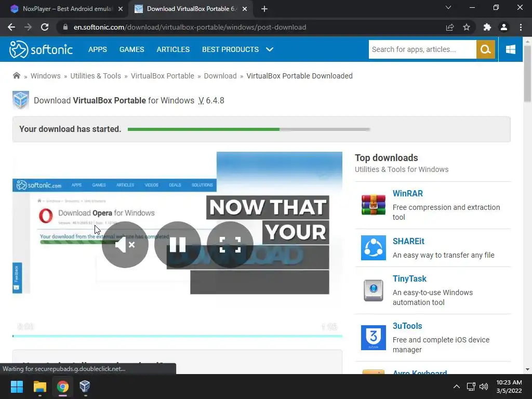The image size is (532, 399).
Task: Close the NoxPlayer tab
Action: [x=121, y=9]
